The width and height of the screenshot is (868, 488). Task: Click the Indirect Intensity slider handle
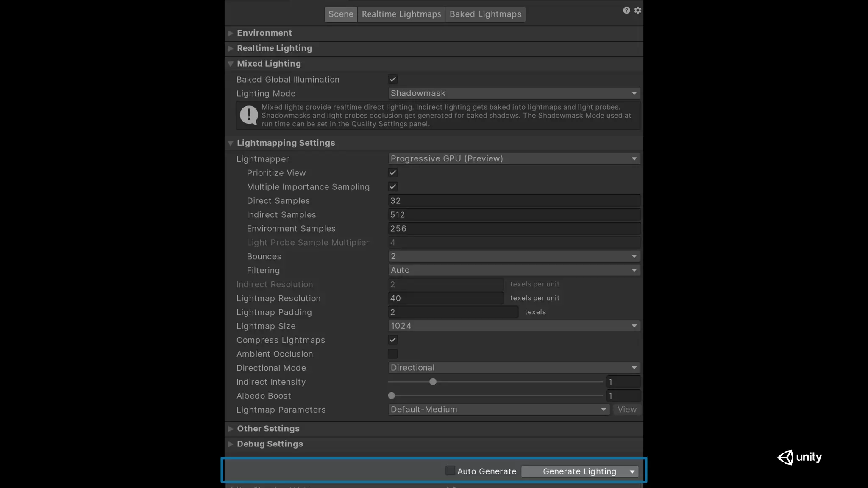(433, 382)
